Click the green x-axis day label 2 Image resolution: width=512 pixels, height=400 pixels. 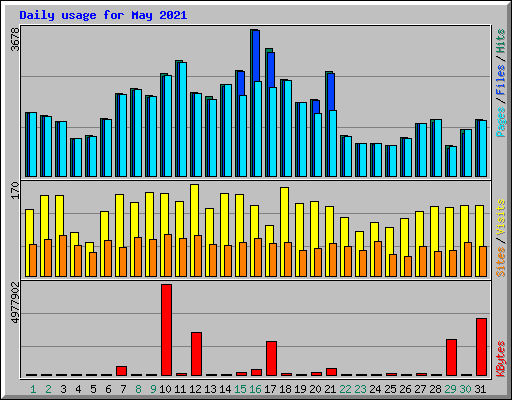[48, 389]
